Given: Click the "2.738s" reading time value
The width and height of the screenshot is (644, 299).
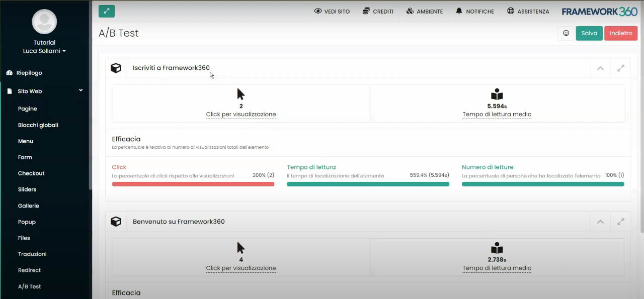Looking at the screenshot, I should [x=497, y=260].
